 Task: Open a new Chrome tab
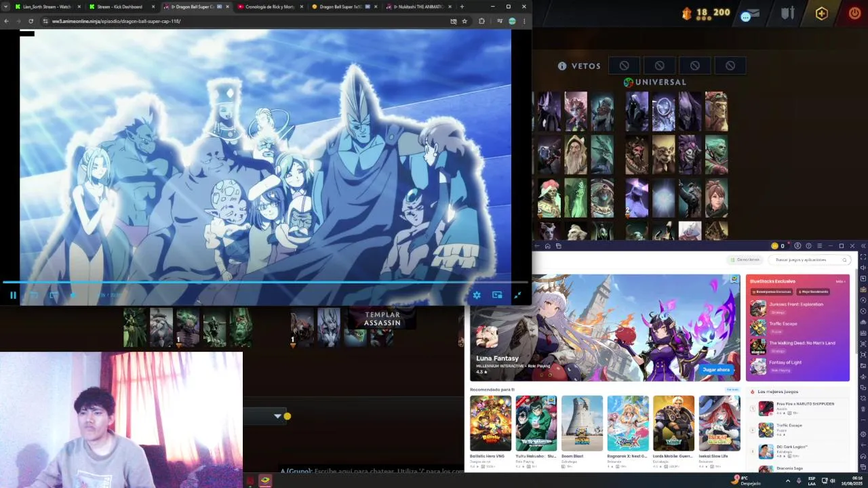click(462, 7)
